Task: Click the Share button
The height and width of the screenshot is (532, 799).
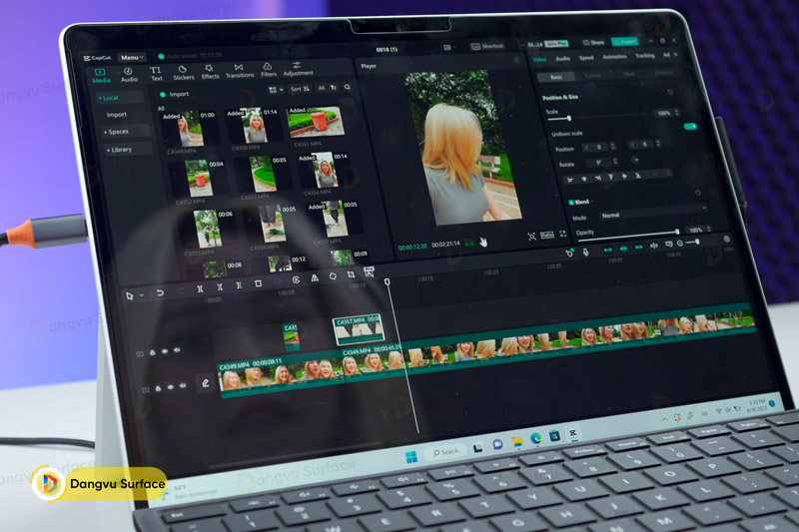Action: 593,42
